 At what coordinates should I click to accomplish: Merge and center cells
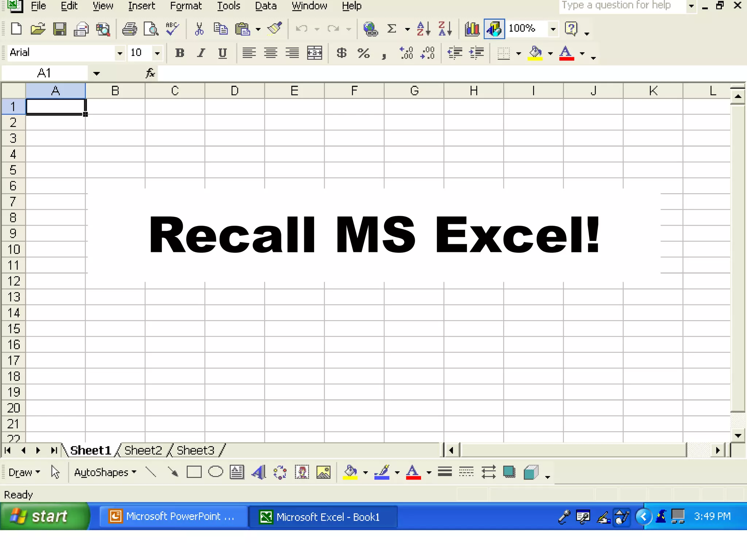[x=314, y=53]
